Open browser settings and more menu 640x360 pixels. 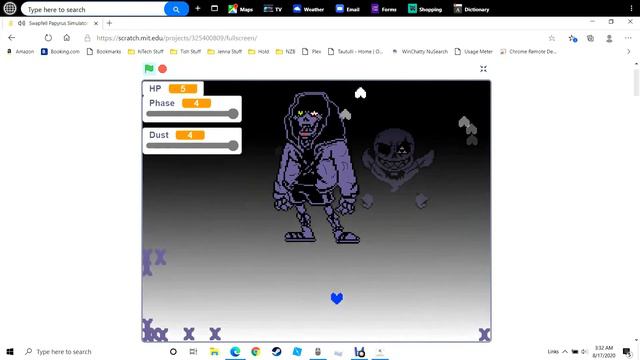coord(628,38)
